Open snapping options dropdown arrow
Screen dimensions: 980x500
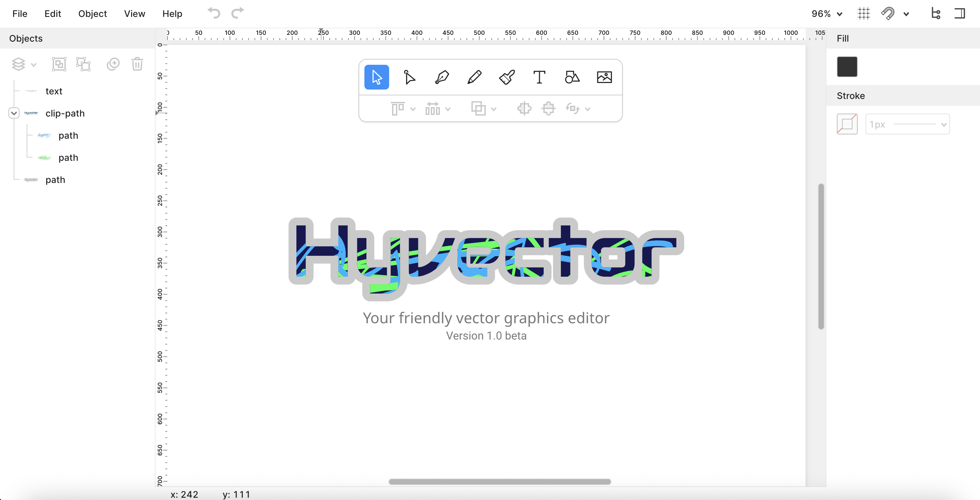click(906, 14)
